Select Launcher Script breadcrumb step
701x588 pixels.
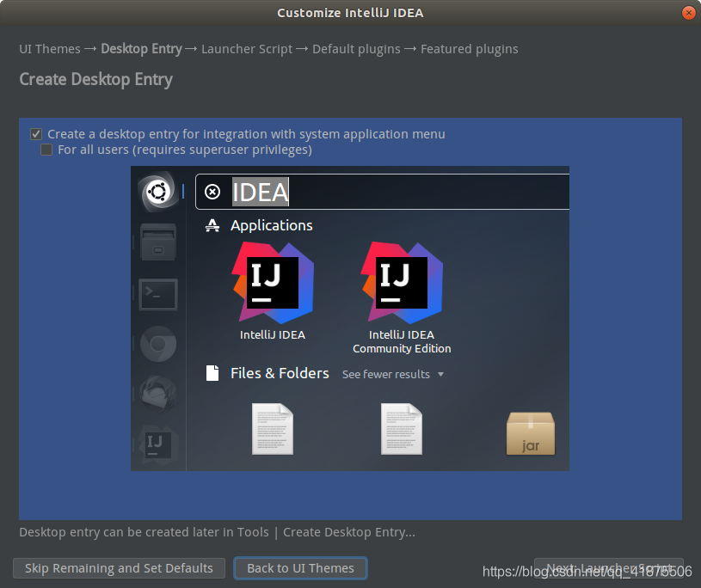(247, 49)
